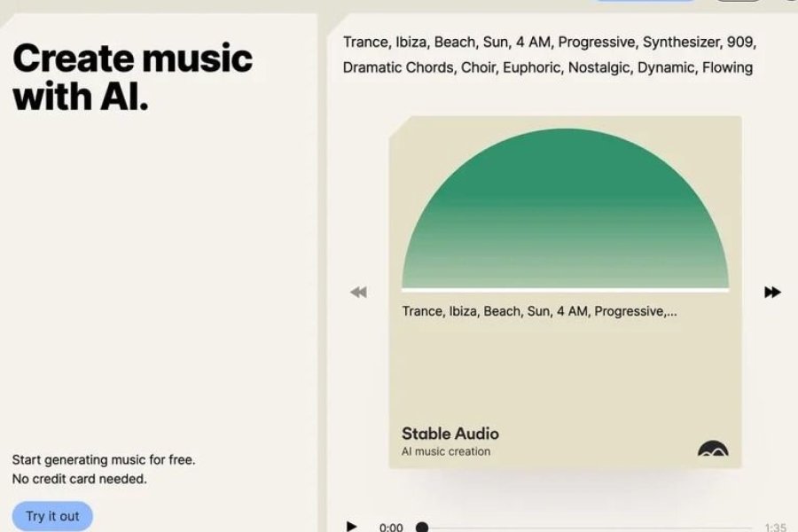This screenshot has width=798, height=532.
Task: Click the Start generating music for free text
Action: [x=104, y=459]
